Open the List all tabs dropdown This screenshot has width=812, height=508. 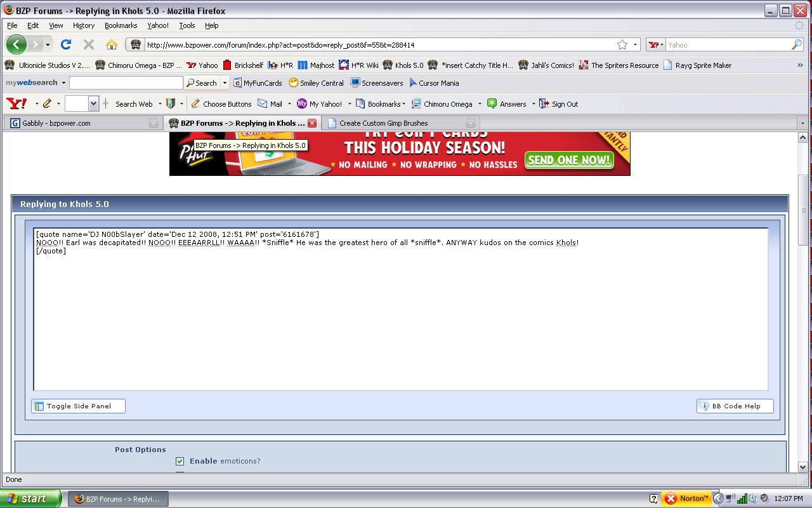pos(803,123)
